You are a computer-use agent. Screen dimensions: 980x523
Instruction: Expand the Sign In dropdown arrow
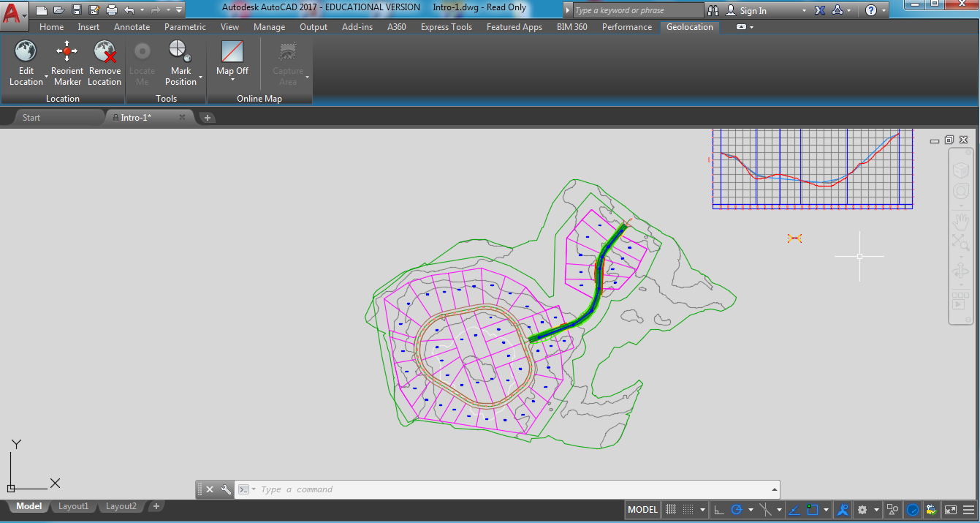click(804, 11)
